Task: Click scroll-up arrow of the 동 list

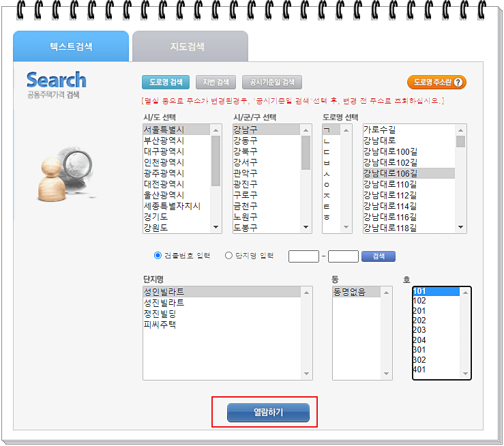Action: pos(387,293)
